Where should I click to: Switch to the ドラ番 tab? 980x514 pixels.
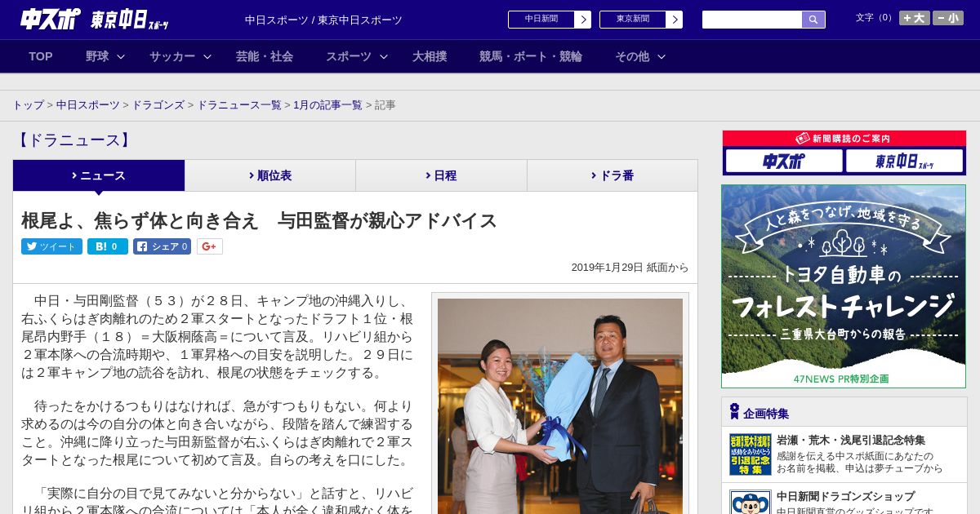[x=612, y=175]
